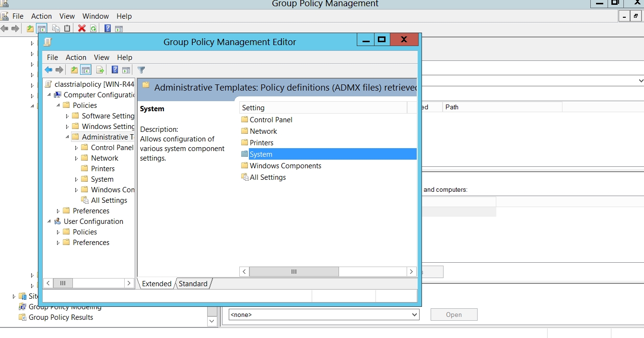Expand the System node in tree
644x338 pixels.
76,179
